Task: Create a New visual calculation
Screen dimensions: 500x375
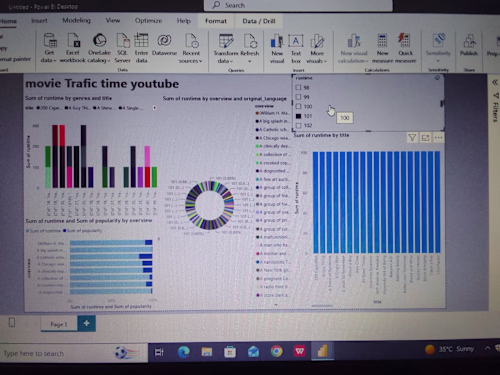Action: (x=354, y=48)
